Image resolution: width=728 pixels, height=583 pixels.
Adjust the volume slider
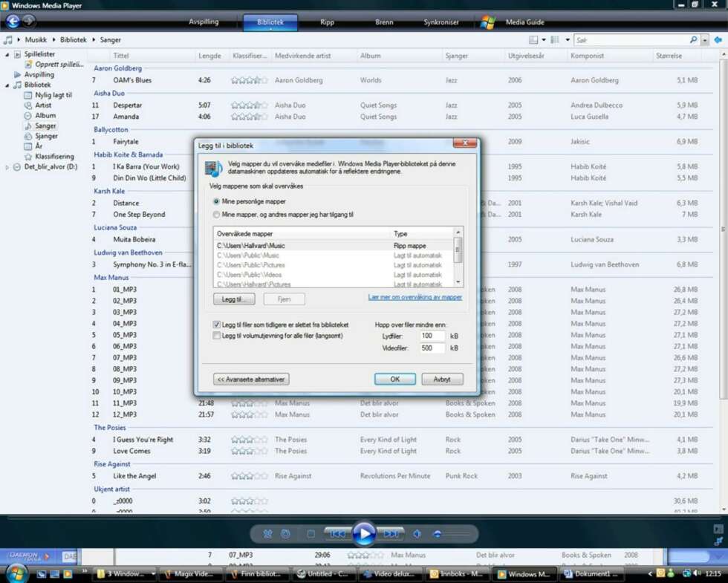coord(452,534)
